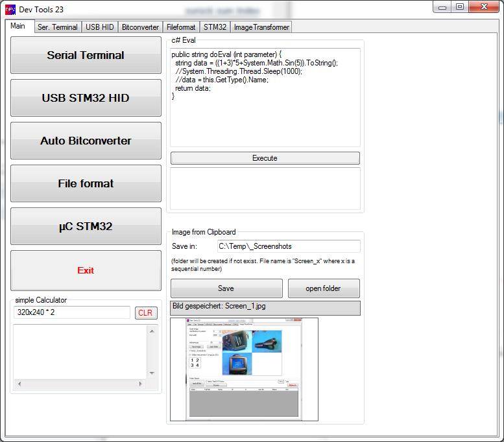Save the clipboard image
Viewport: 504px width, 442px height.
[x=226, y=288]
